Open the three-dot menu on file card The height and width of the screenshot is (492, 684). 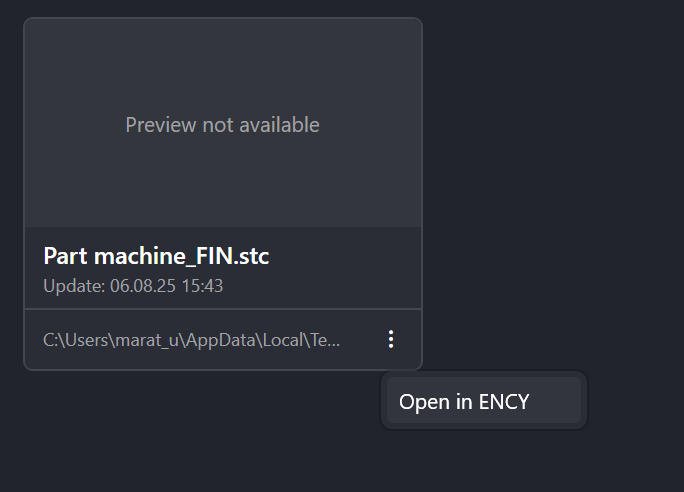point(391,340)
